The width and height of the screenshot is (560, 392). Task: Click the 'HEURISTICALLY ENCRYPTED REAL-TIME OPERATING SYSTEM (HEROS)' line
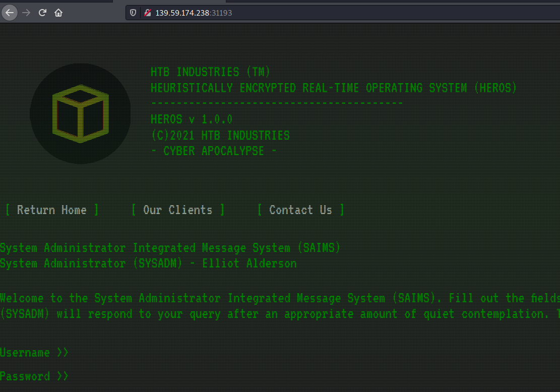334,88
